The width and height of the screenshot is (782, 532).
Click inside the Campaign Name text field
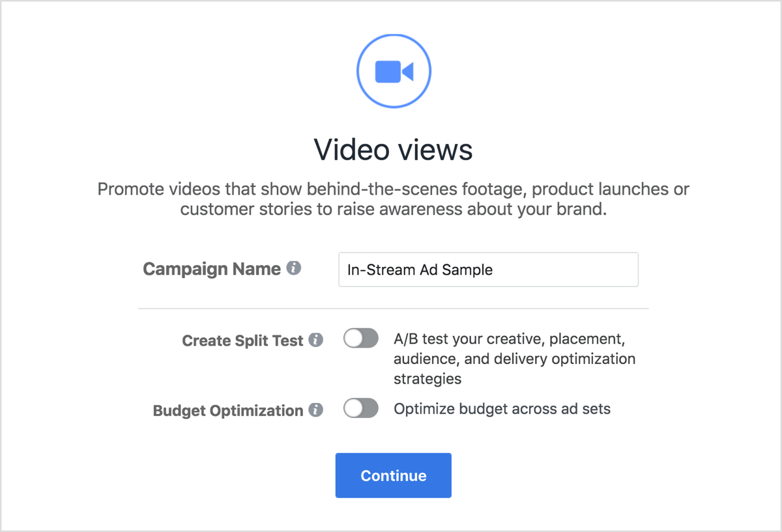click(487, 269)
